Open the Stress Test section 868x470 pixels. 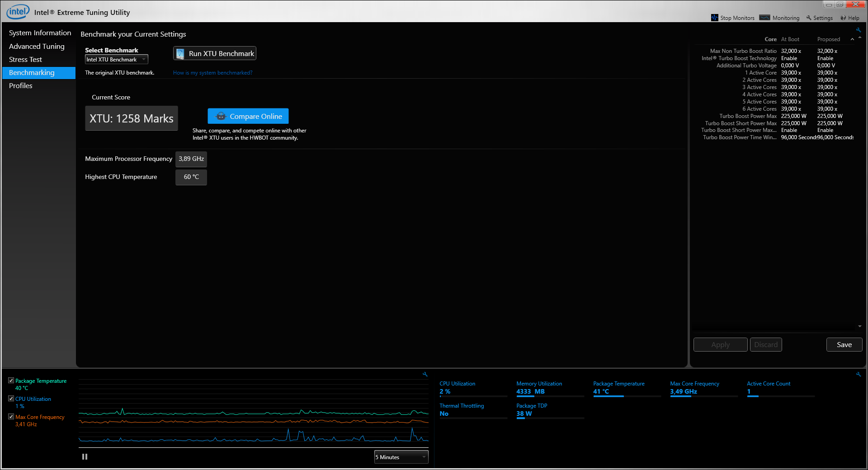25,60
